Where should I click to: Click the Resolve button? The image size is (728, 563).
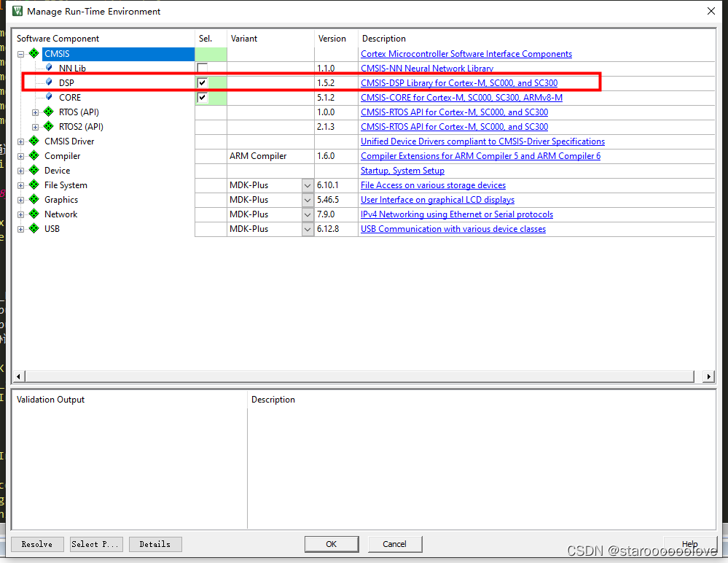point(36,544)
